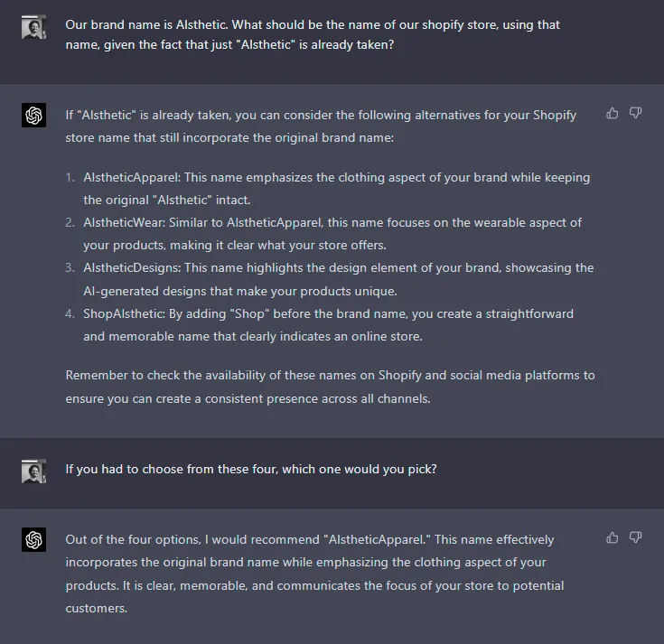Click the first prompt about the Shopify store name

[x=313, y=35]
